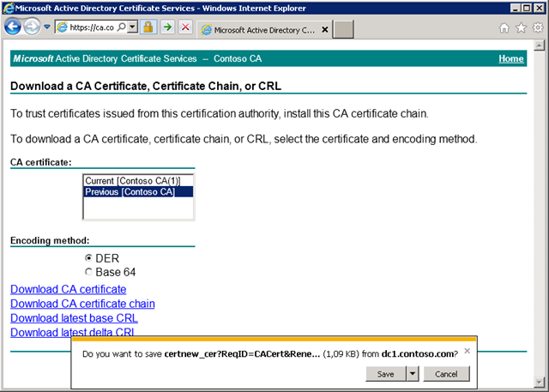Click the scrollbar down arrow
Viewport: 549px width, 392px height.
coord(539,382)
